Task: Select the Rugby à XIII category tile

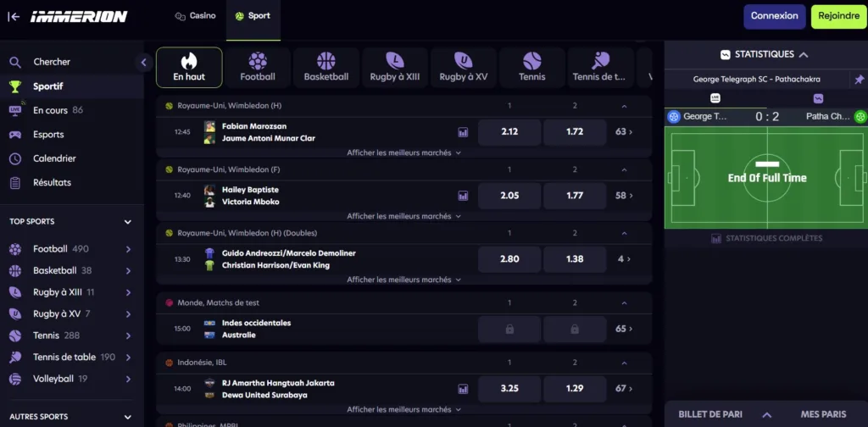Action: pos(395,68)
